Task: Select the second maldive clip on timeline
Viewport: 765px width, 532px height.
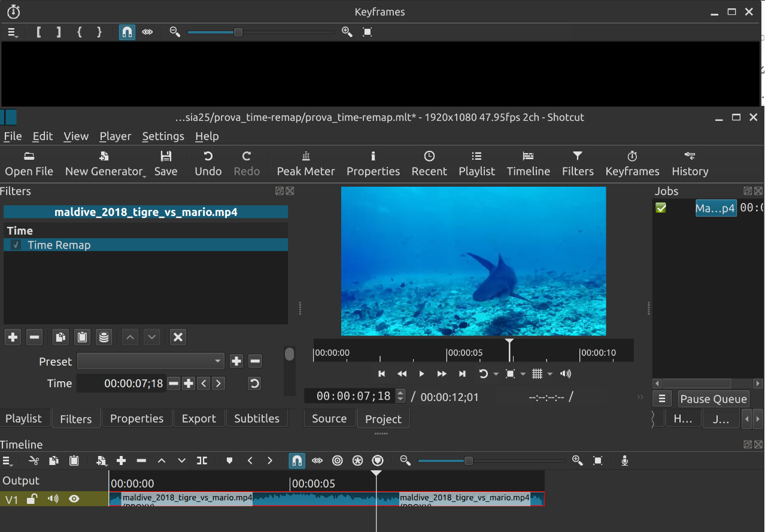Action: pos(471,499)
